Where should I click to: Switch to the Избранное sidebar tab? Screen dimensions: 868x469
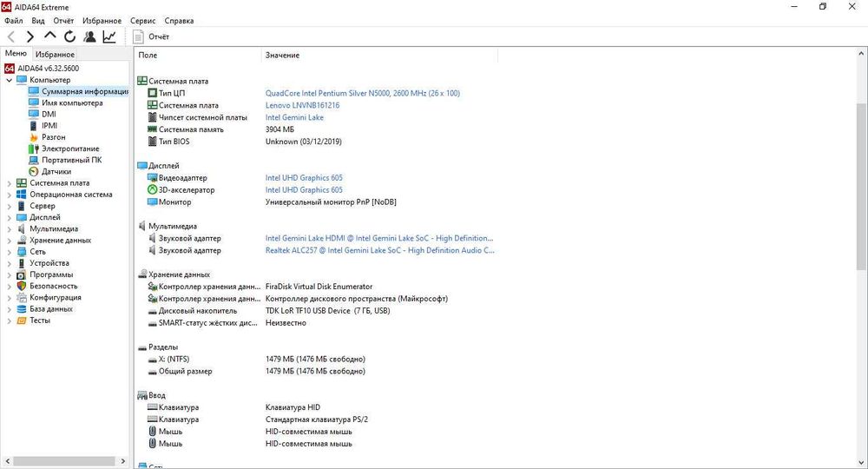55,54
